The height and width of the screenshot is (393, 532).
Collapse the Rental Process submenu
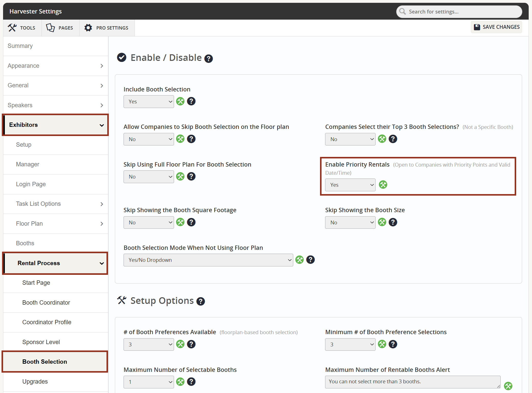point(56,263)
